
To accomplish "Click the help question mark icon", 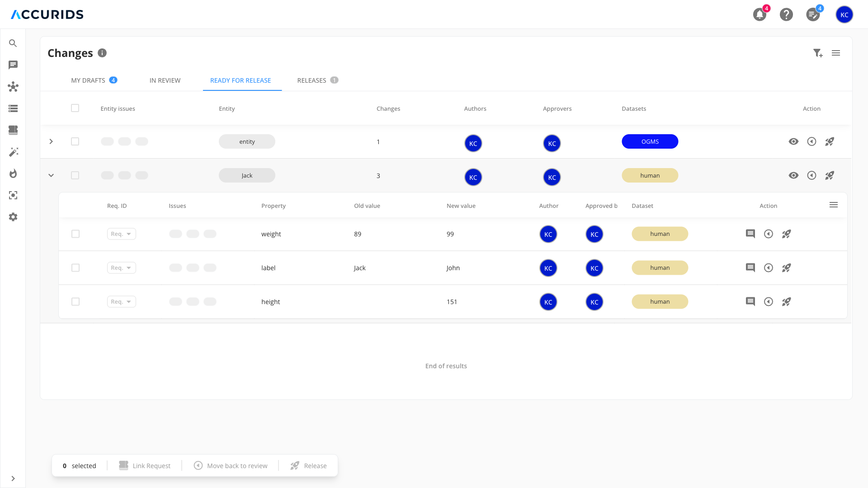I will tap(786, 14).
